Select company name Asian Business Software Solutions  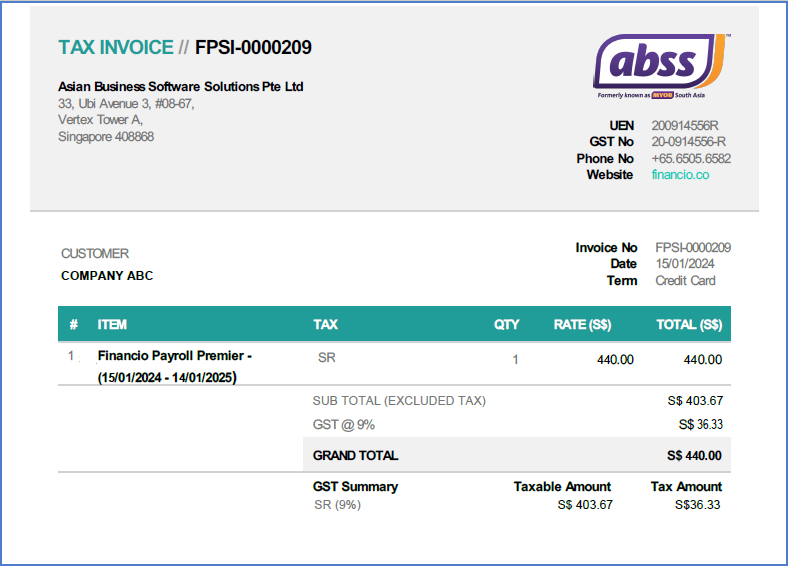tap(180, 86)
